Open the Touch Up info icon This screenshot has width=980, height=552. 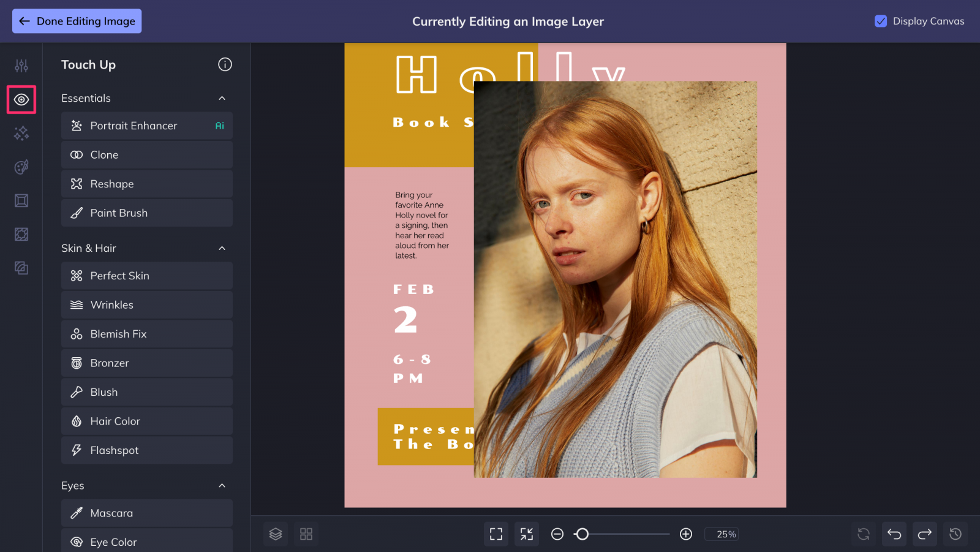(225, 64)
